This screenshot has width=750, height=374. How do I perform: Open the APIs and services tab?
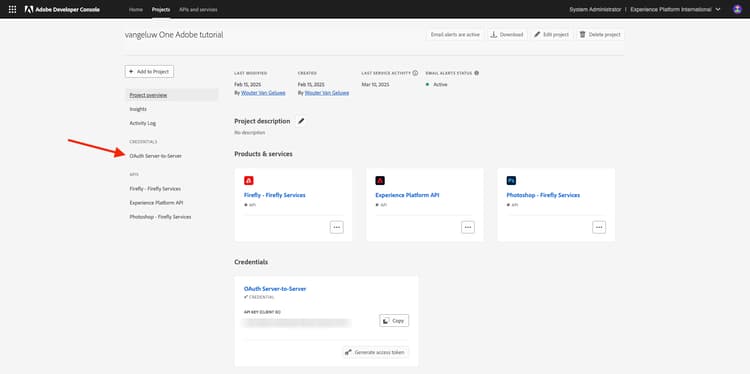click(x=198, y=9)
